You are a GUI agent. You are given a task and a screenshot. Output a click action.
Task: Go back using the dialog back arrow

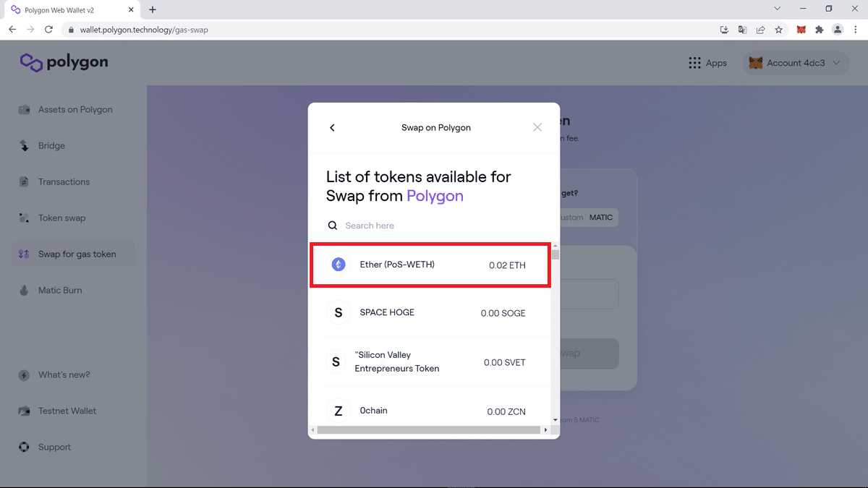pyautogui.click(x=332, y=128)
